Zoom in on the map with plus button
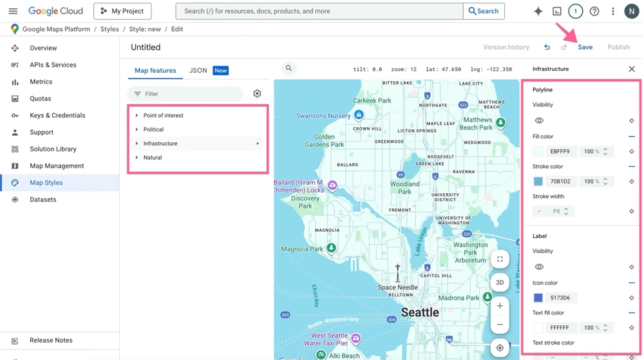 pos(500,306)
